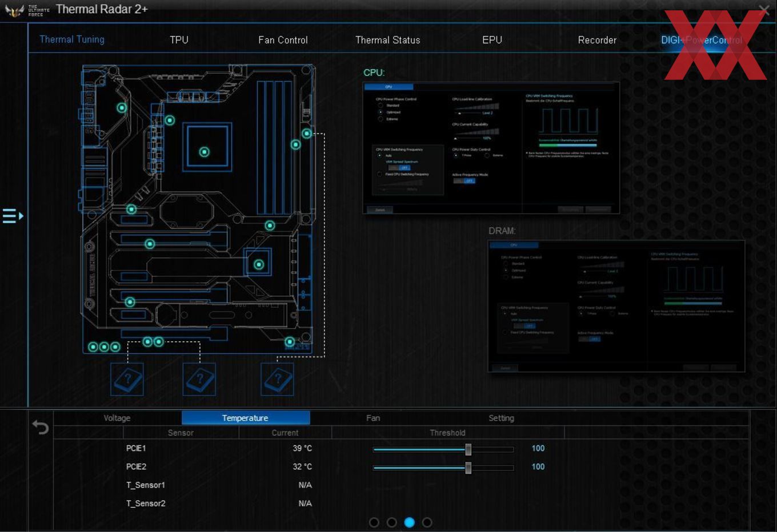Image resolution: width=777 pixels, height=532 pixels.
Task: Click the Threshold column header
Action: [x=447, y=433]
